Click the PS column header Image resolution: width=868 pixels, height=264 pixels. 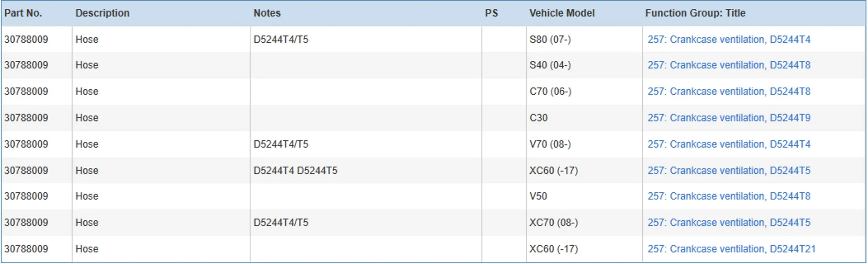click(x=491, y=13)
